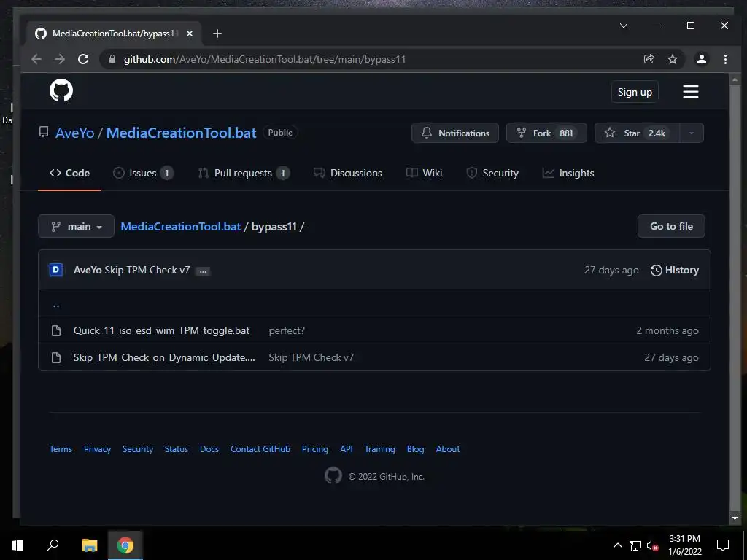Open the Contact GitHub footer link

point(260,448)
